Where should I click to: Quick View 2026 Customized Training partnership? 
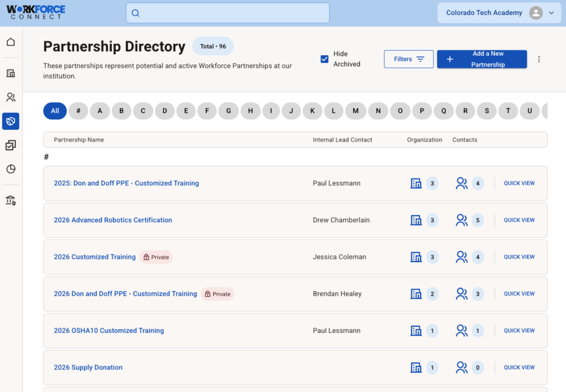(519, 257)
